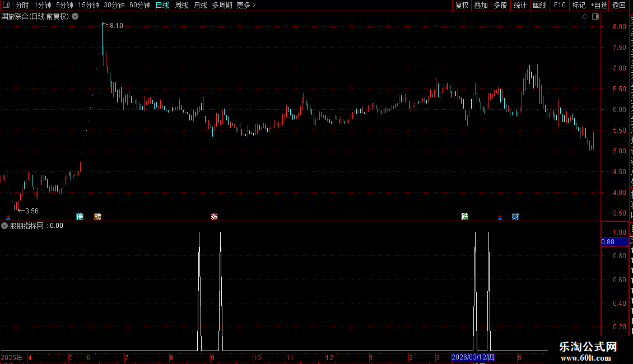This screenshot has width=633, height=364.
Task: Click the 2025年 year label on time axis
Action: click(12, 357)
